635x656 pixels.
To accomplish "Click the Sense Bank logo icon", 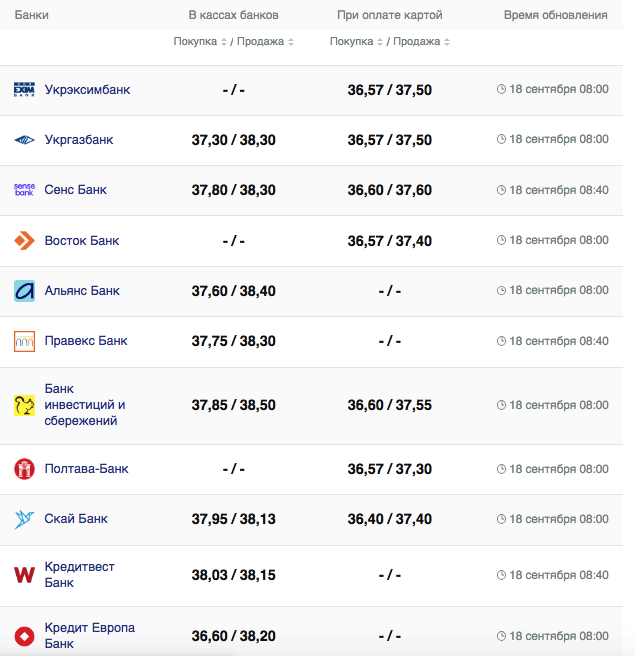I will [x=24, y=190].
